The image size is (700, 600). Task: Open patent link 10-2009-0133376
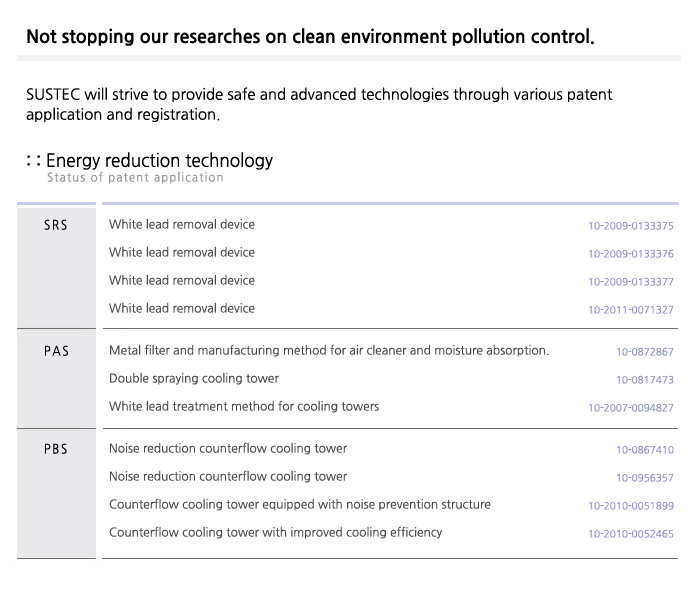click(x=630, y=254)
